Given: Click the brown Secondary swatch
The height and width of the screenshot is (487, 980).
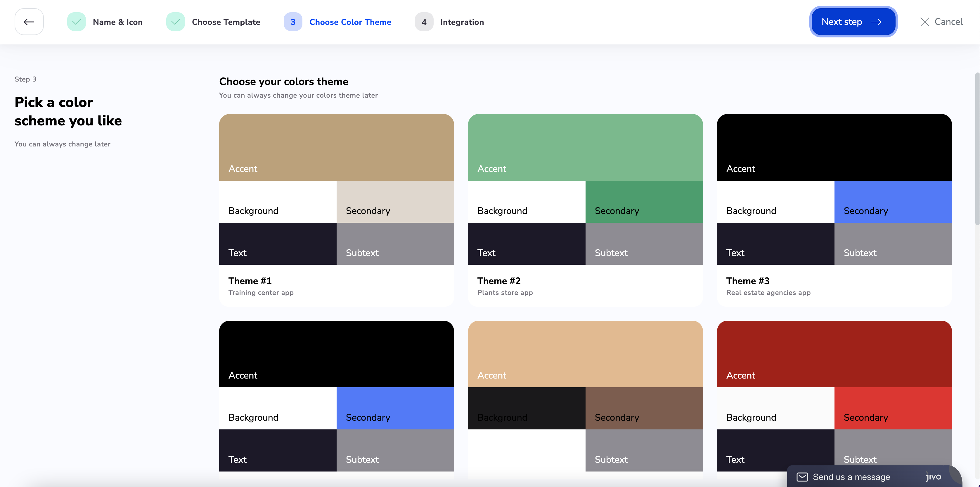Looking at the screenshot, I should [644, 408].
